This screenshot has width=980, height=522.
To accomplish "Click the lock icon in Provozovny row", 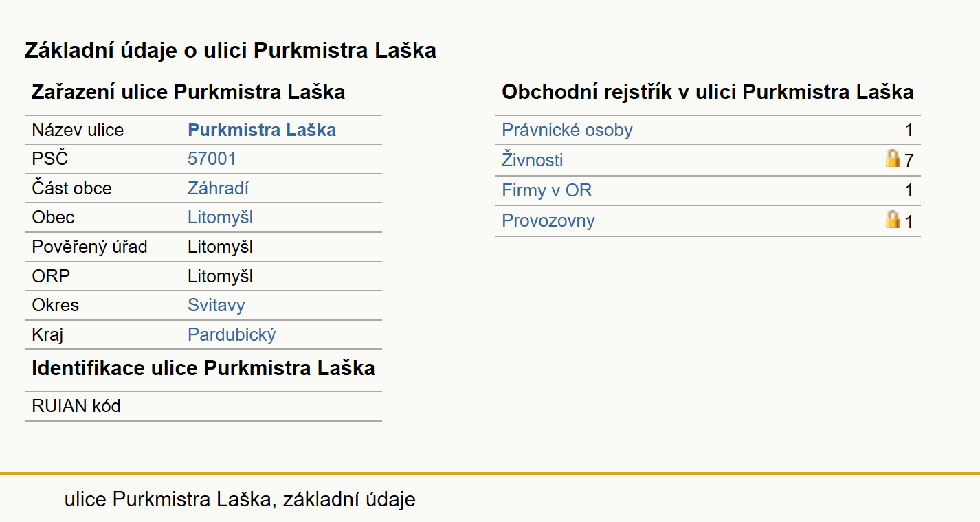I will pos(893,220).
